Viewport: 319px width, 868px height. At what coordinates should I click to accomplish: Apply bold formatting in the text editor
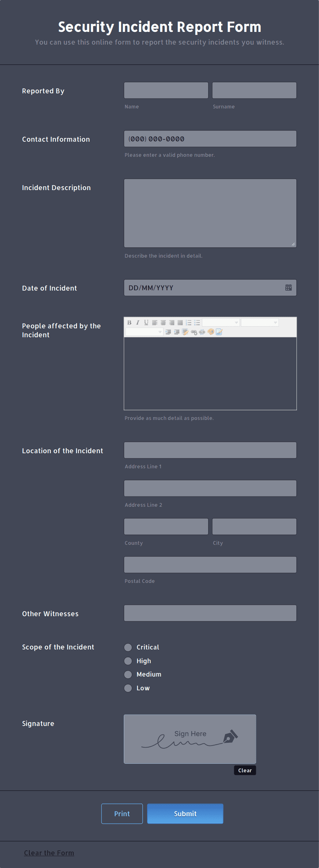point(129,323)
